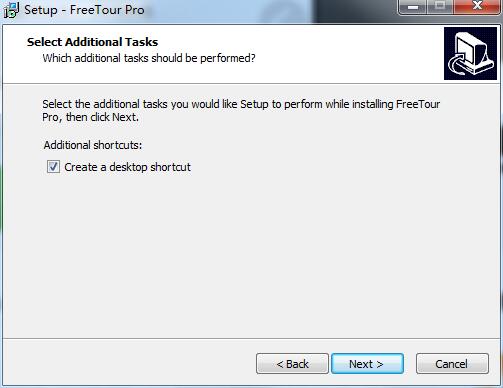503x388 pixels.
Task: Cancel the FreeTour Pro installation
Action: [452, 364]
